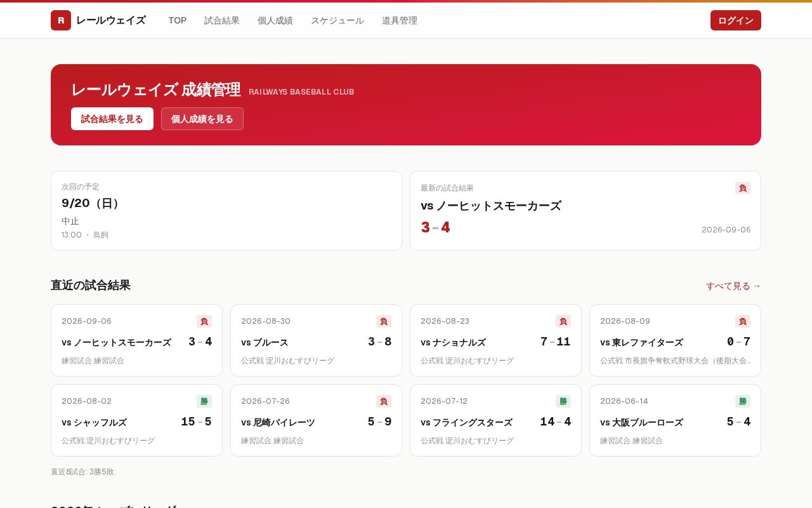Select the vs 大阪ブルーローズ game title

pos(641,422)
